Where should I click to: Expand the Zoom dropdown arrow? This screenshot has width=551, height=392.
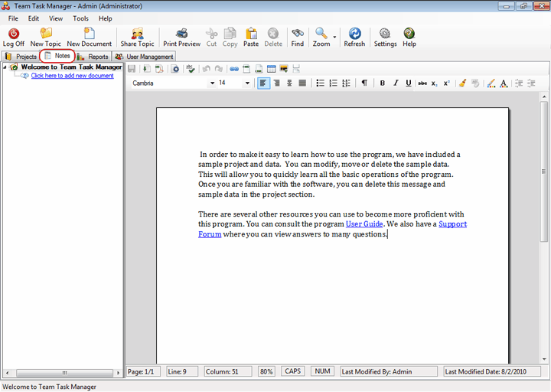click(334, 35)
